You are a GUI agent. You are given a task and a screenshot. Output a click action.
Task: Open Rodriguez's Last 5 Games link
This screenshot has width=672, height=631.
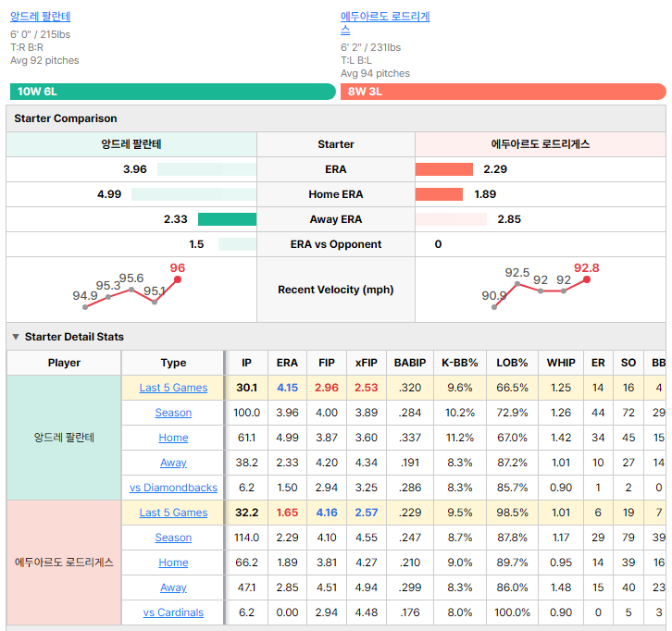pyautogui.click(x=173, y=513)
